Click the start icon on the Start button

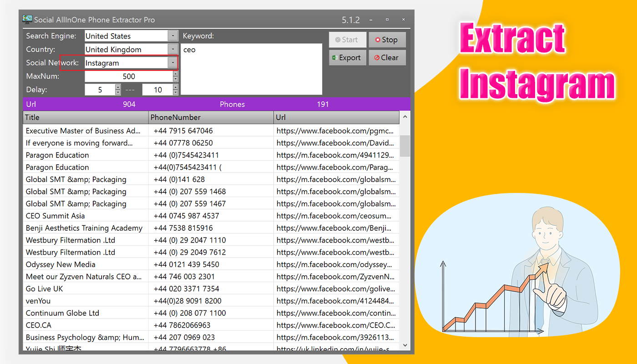pos(338,40)
